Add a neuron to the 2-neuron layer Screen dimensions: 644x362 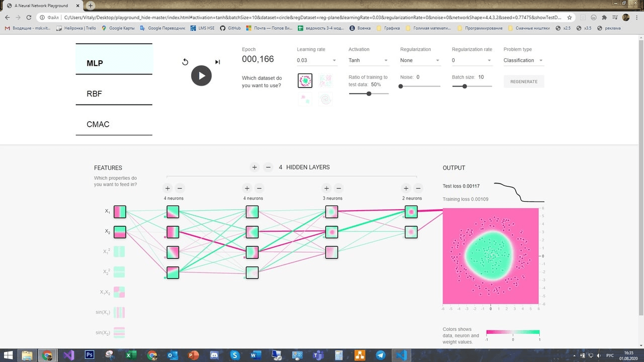point(406,189)
